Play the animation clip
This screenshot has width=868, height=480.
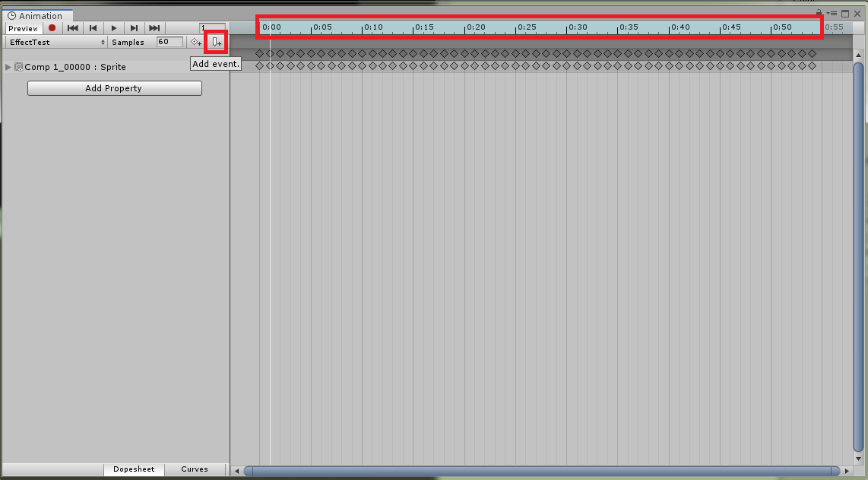[113, 27]
